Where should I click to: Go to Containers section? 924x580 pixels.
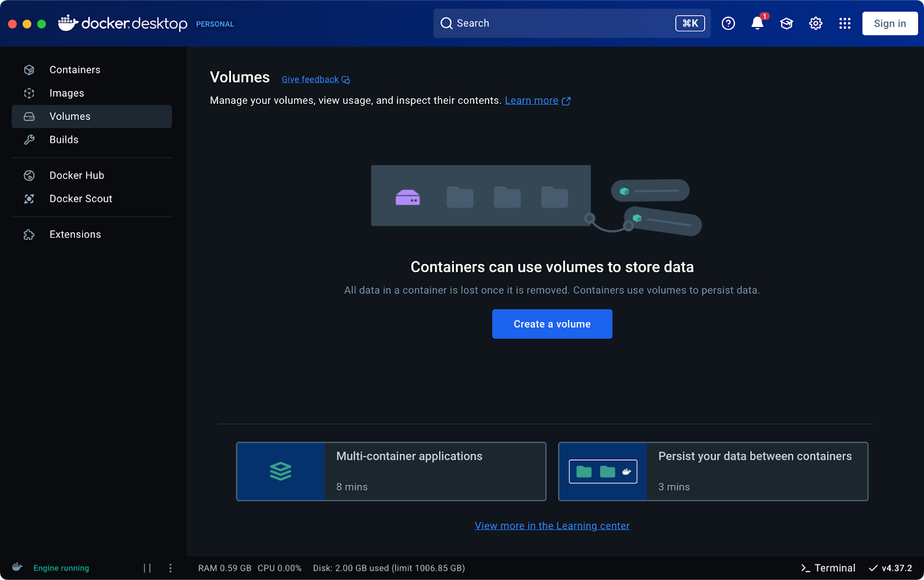coord(92,70)
